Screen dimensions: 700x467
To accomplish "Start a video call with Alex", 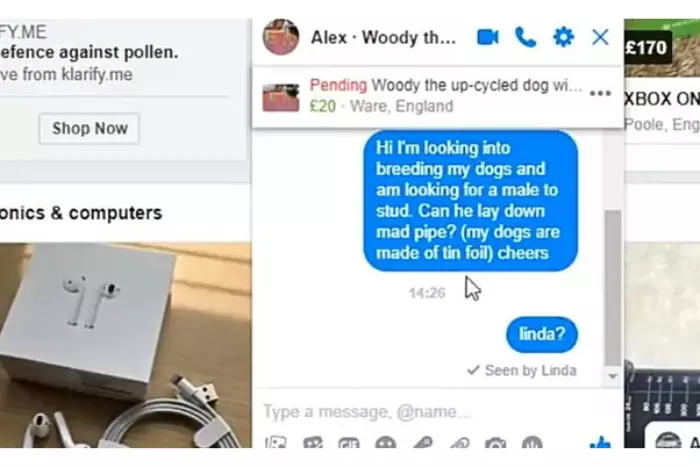I will (488, 37).
